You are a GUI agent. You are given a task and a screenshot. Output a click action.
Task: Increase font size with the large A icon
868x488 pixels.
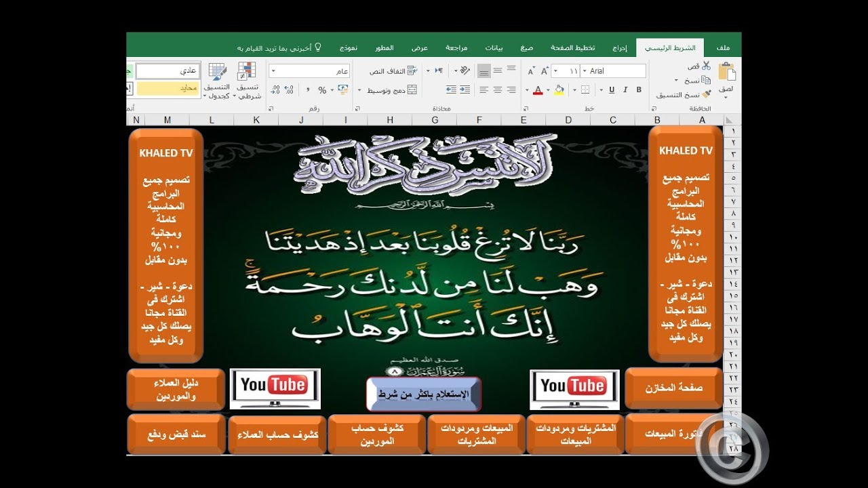(544, 71)
